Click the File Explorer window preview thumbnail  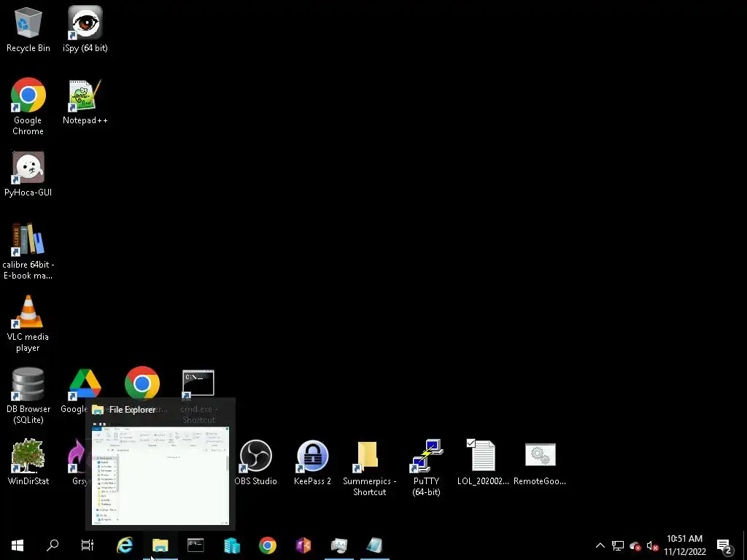(x=160, y=475)
